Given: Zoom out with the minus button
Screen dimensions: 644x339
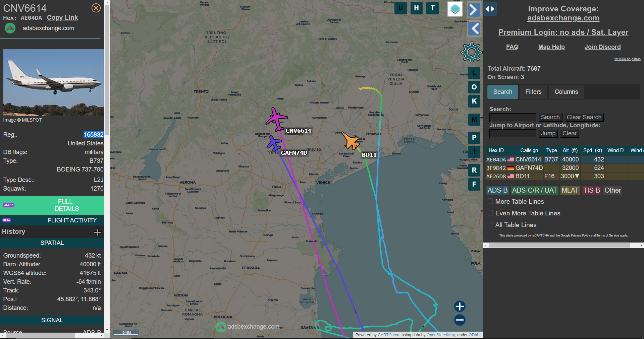Looking at the screenshot, I should [460, 320].
